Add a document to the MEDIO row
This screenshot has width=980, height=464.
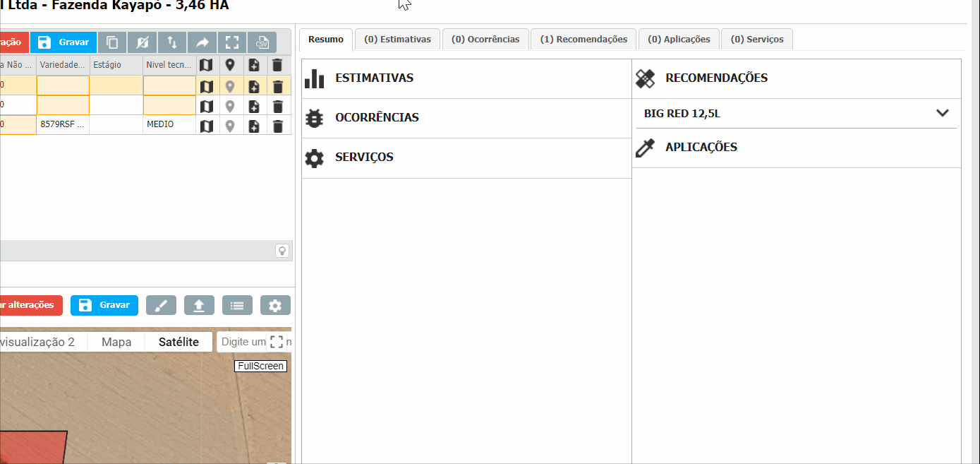(254, 126)
